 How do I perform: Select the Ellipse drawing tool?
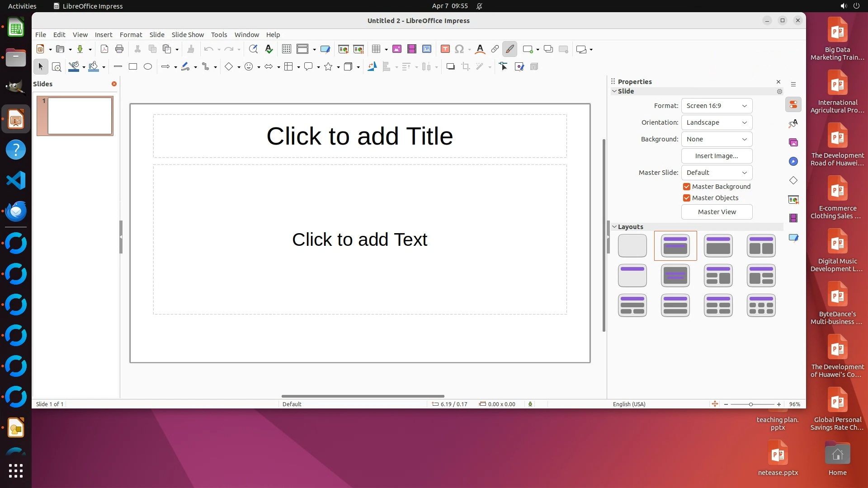(x=148, y=67)
